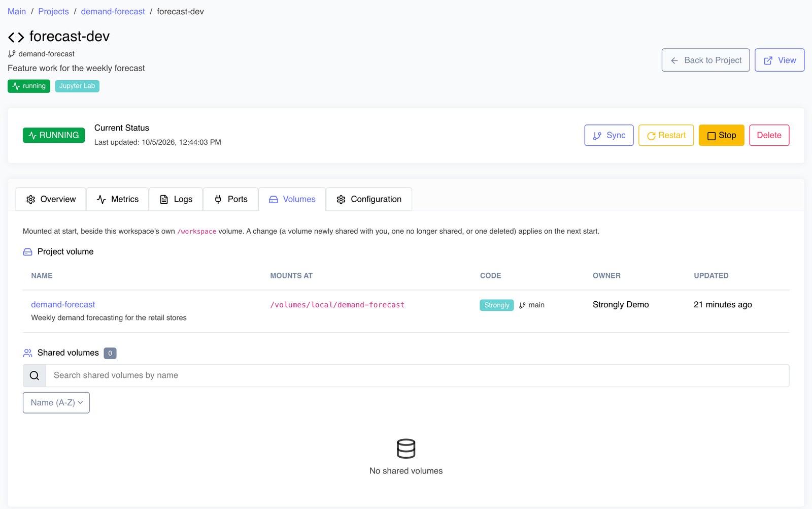Stop the running workspace
Viewport: 812px width, 509px height.
pos(721,135)
